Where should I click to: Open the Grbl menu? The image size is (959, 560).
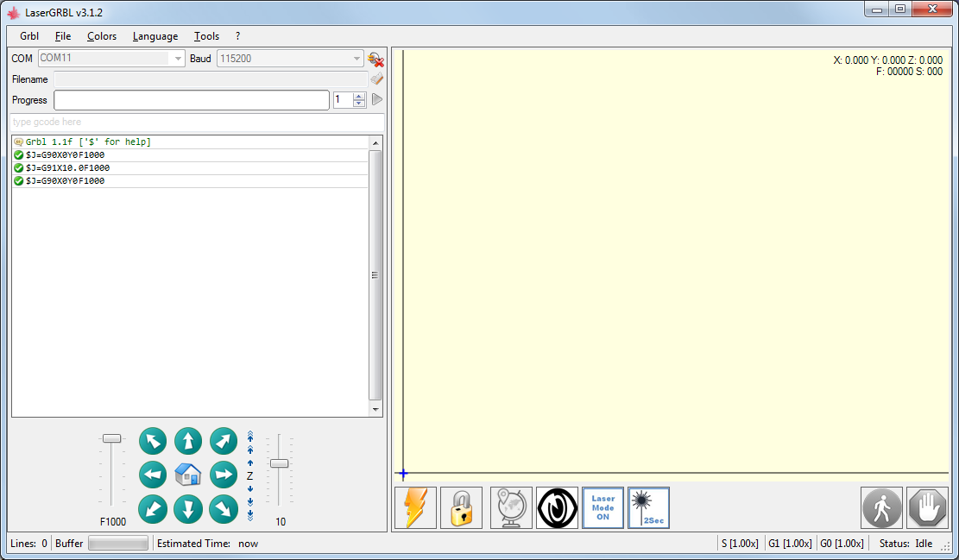pyautogui.click(x=28, y=36)
